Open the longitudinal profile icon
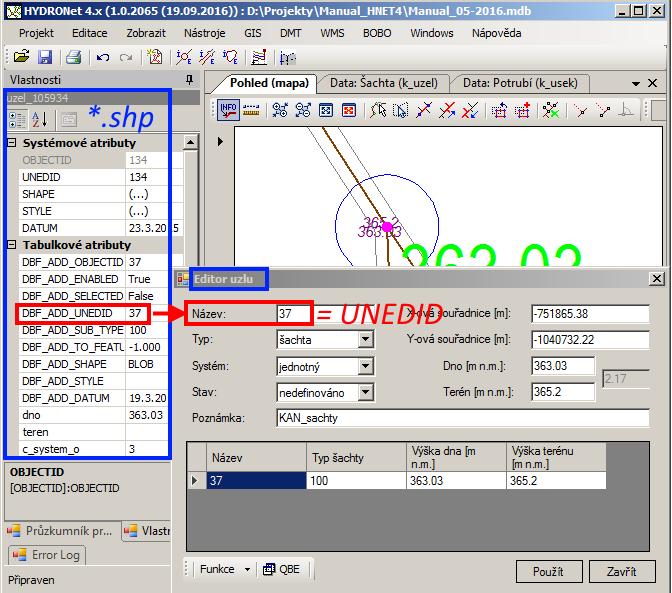Image resolution: width=672 pixels, height=593 pixels. [x=259, y=57]
